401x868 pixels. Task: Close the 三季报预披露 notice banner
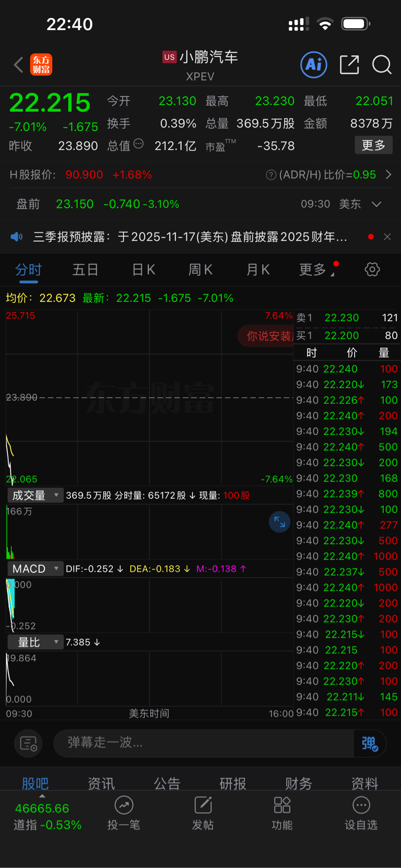coord(387,237)
